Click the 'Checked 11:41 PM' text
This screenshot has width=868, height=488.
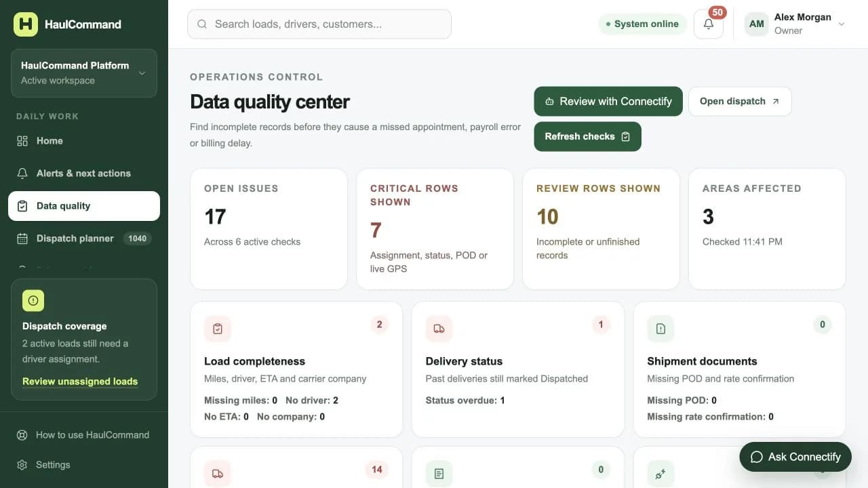743,242
